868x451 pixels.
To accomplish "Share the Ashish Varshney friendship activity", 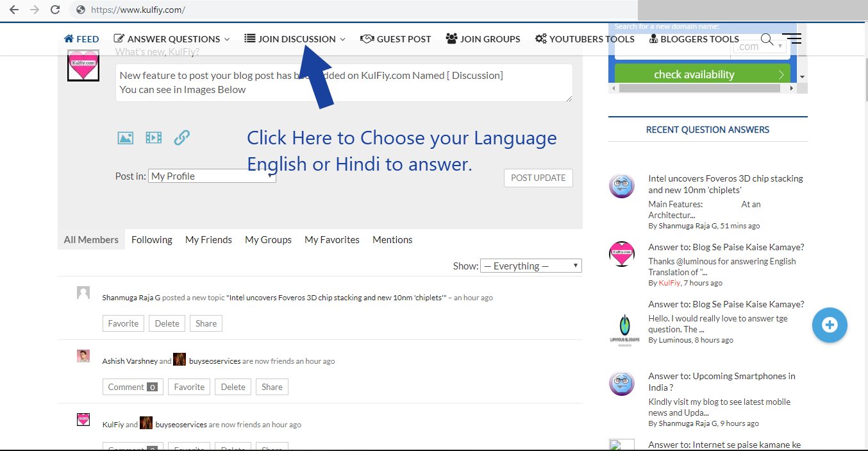I will 272,387.
